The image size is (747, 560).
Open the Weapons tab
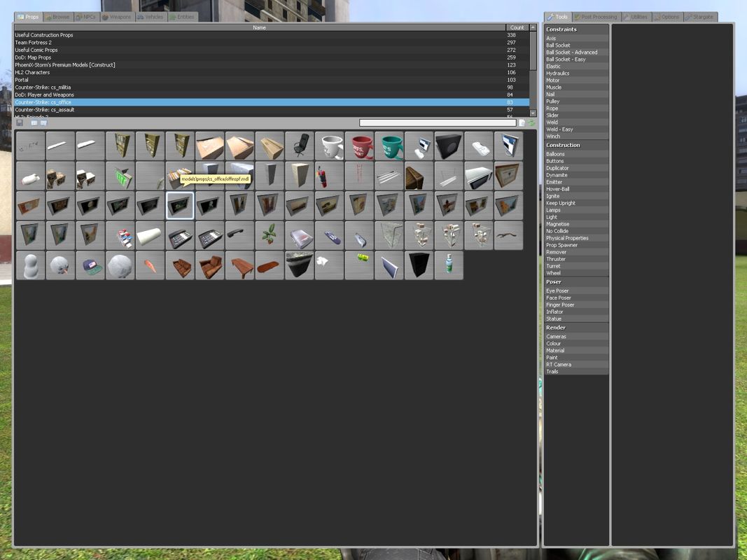click(x=116, y=17)
